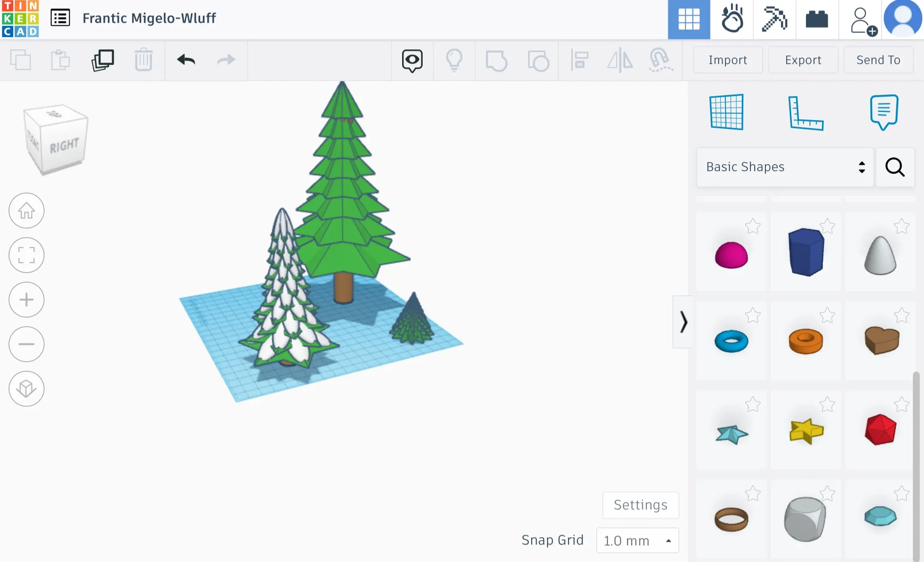
Task: Favorite the heart shape star
Action: tap(901, 316)
